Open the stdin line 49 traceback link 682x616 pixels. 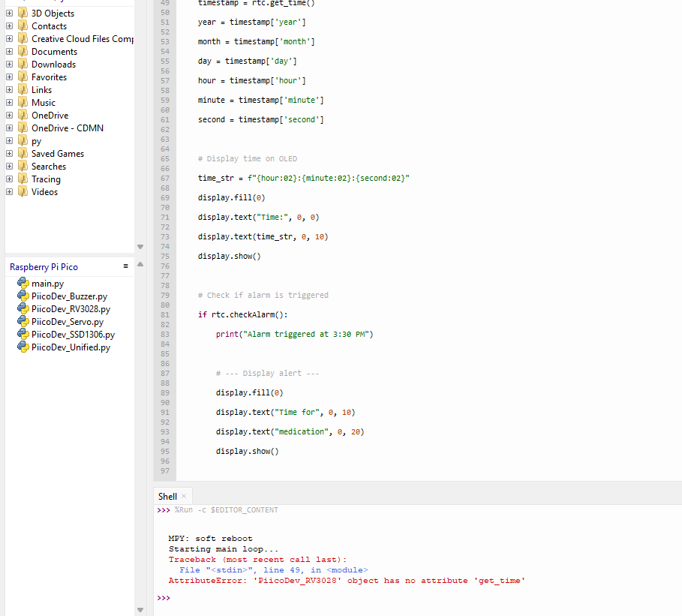click(x=274, y=570)
